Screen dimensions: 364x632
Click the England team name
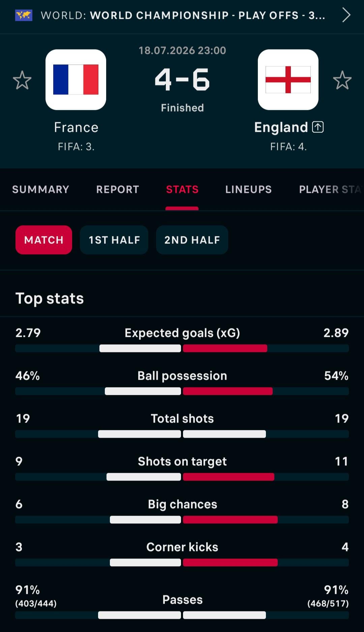(281, 127)
